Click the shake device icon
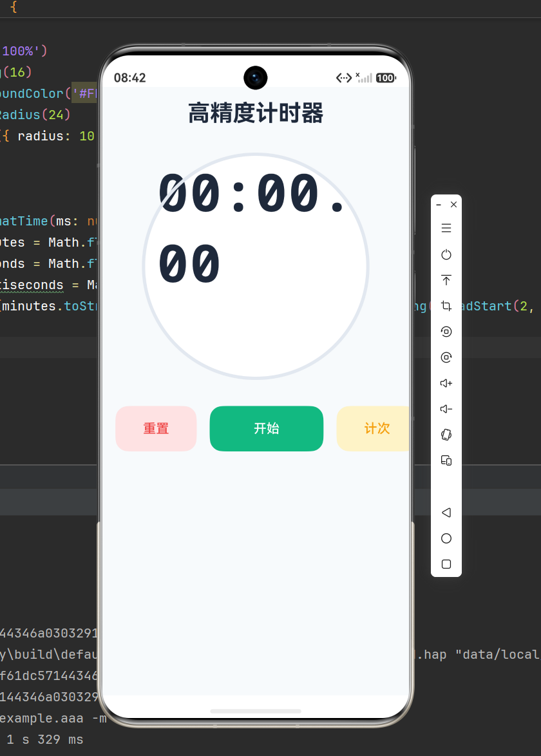The width and height of the screenshot is (541, 756). coord(446,435)
